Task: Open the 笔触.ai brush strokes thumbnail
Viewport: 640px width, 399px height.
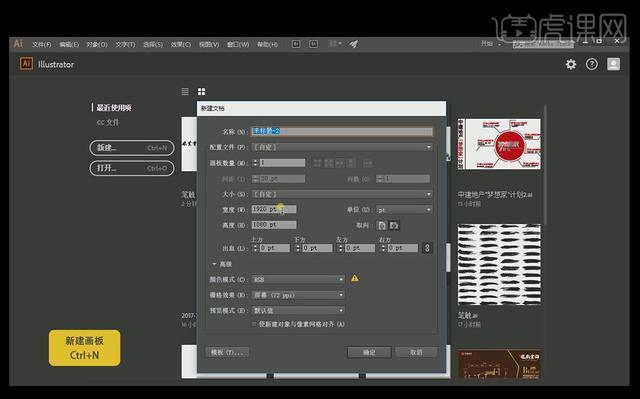Action: pyautogui.click(x=499, y=264)
